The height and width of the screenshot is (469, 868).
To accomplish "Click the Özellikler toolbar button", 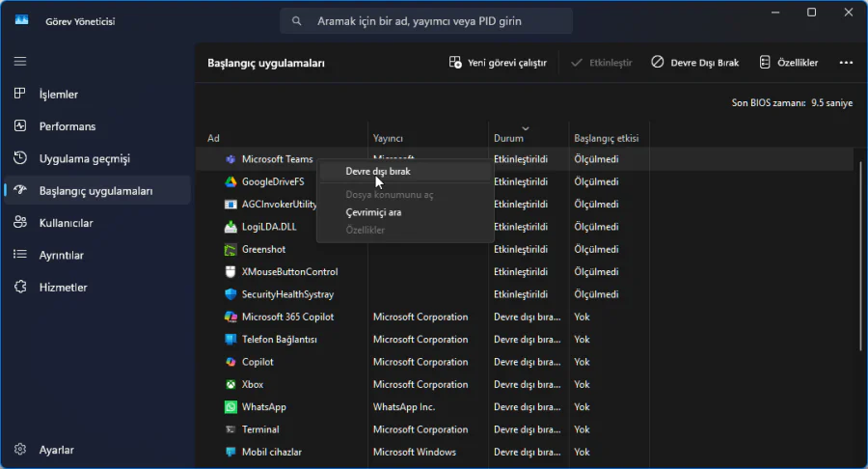I will click(x=788, y=63).
